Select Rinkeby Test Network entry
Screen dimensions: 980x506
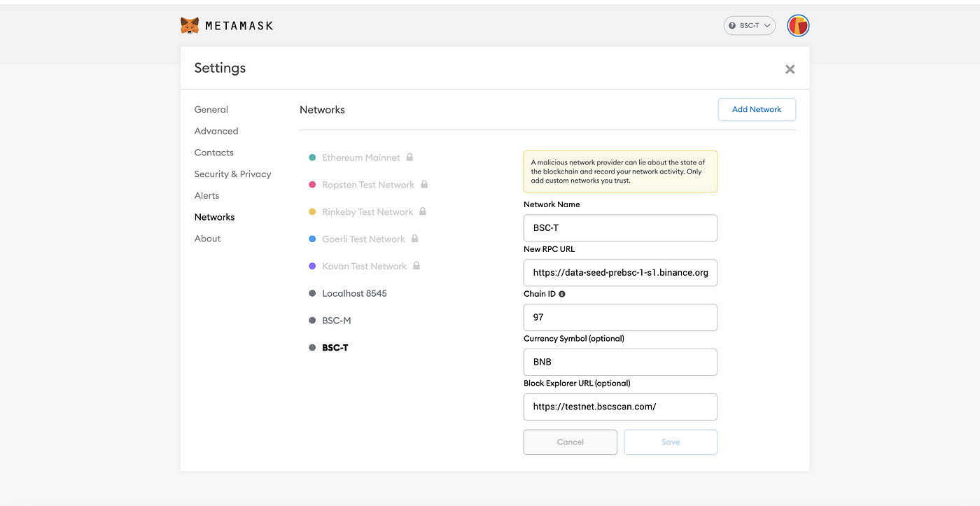[367, 212]
